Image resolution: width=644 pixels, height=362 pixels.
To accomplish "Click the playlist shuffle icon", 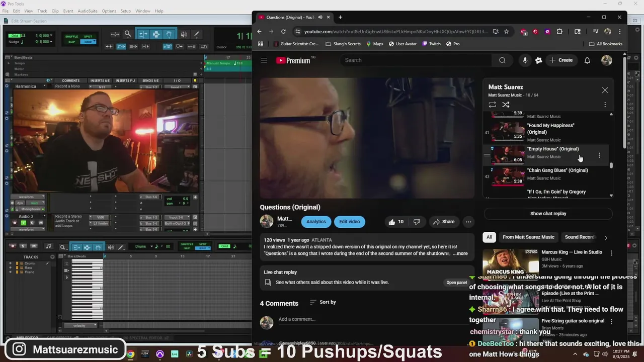I will click(506, 105).
